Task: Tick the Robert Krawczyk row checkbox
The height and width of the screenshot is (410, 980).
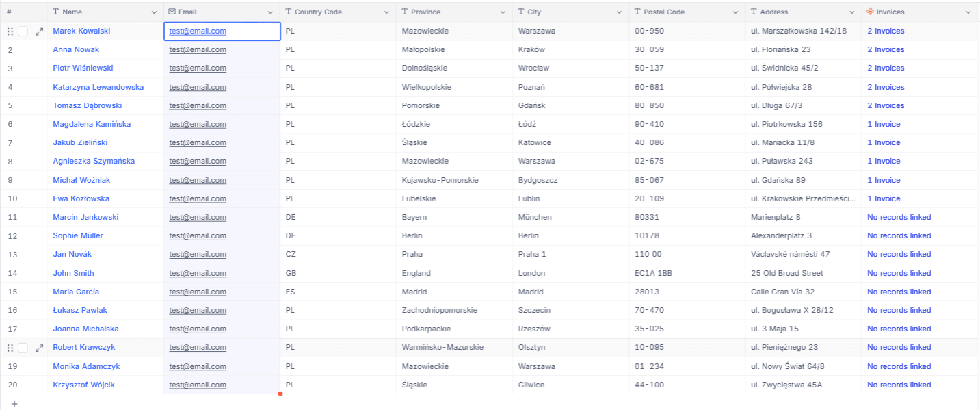Action: point(23,348)
